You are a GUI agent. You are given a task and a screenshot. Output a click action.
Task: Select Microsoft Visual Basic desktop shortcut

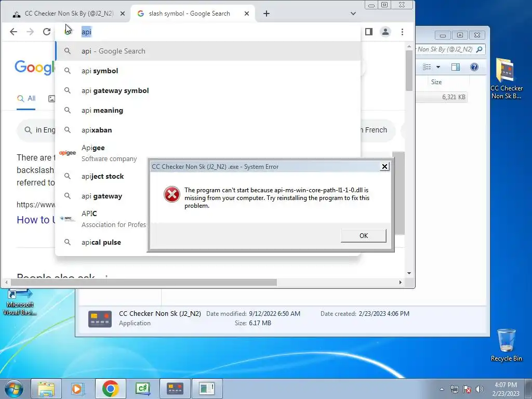click(x=20, y=302)
